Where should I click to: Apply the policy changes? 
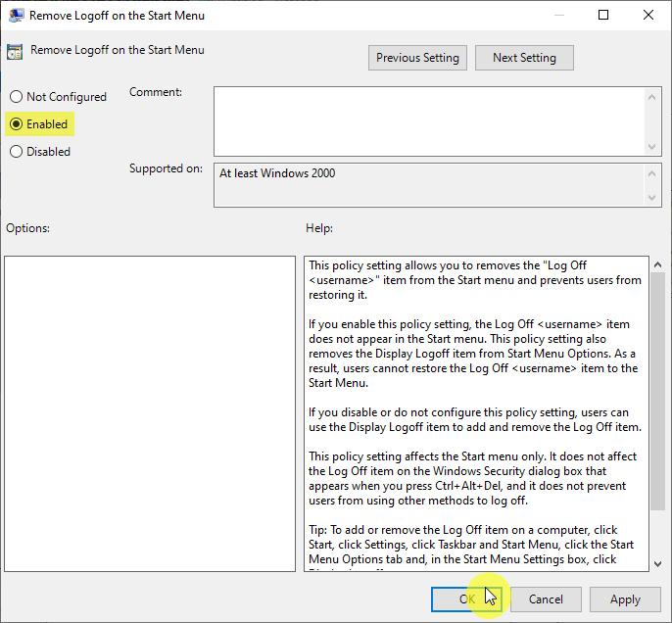625,599
